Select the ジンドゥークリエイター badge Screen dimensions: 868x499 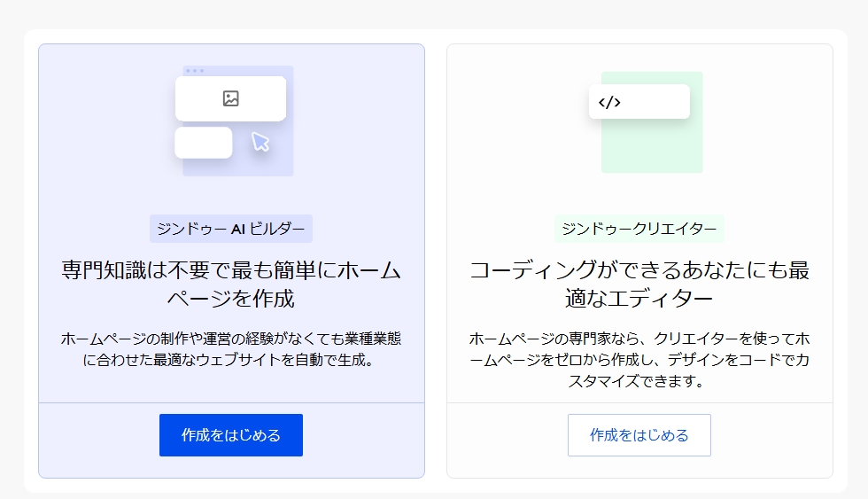[x=639, y=229]
